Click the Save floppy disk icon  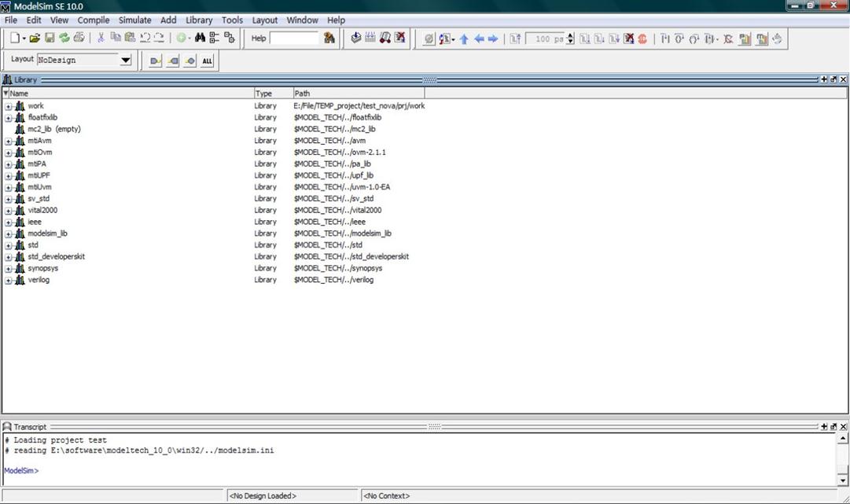click(50, 38)
